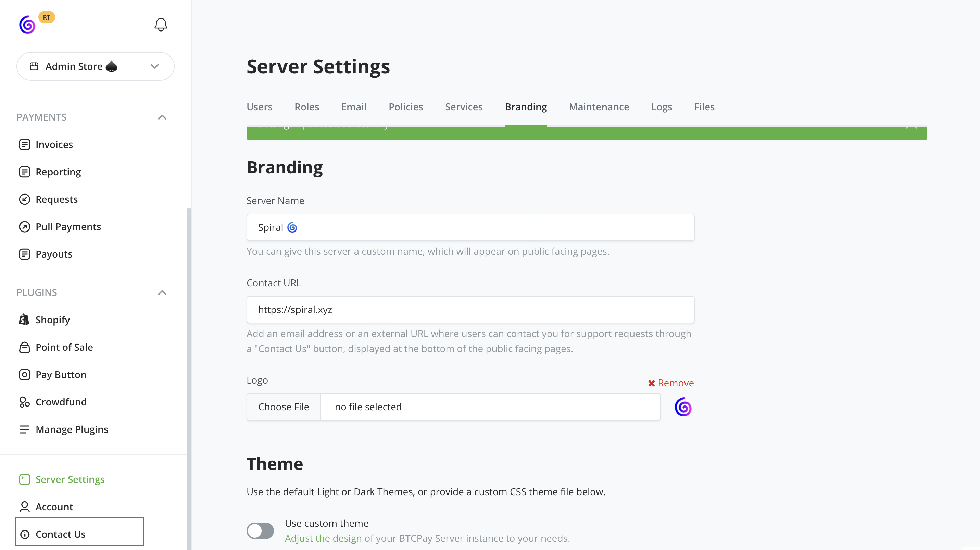Viewport: 980px width, 550px height.
Task: Collapse the Payments section
Action: click(x=162, y=117)
